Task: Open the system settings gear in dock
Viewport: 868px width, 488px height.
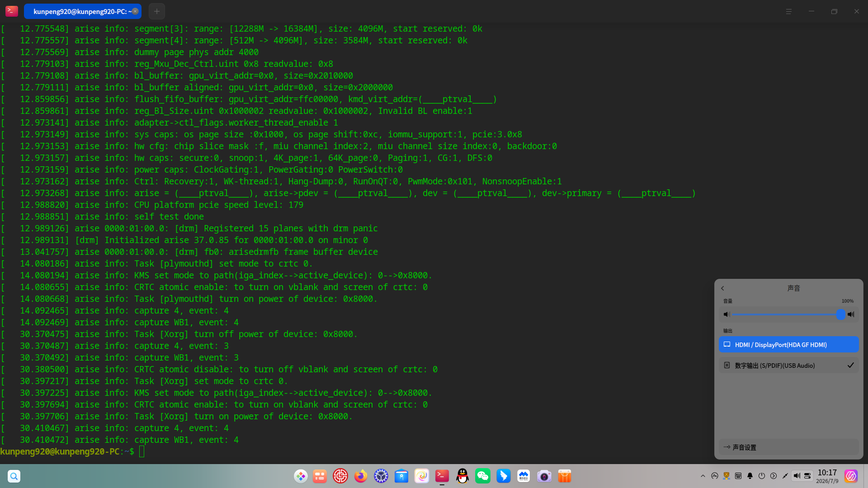Action: pos(381,476)
